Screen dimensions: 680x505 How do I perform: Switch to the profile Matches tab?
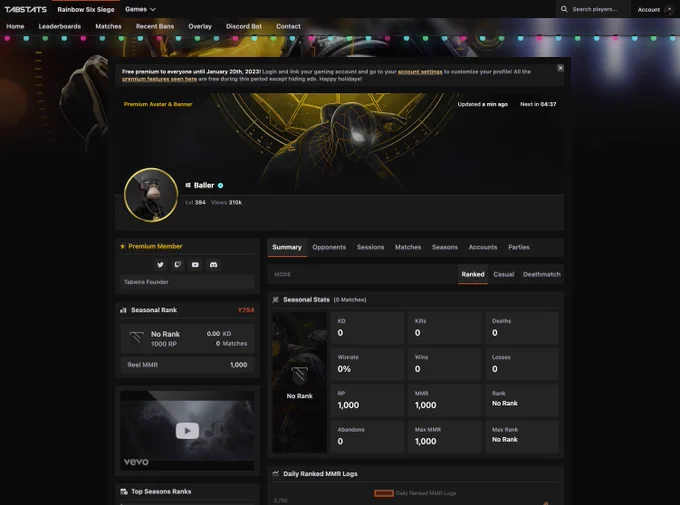[408, 247]
